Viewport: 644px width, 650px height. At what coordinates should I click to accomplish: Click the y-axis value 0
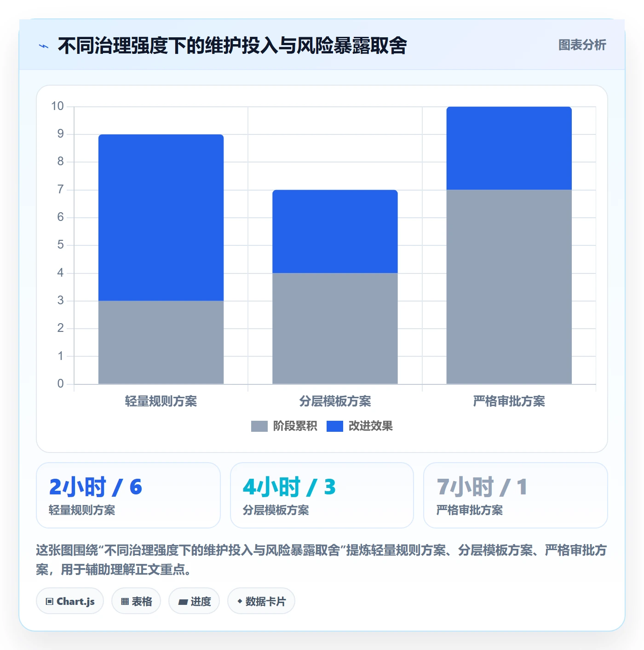coord(60,384)
